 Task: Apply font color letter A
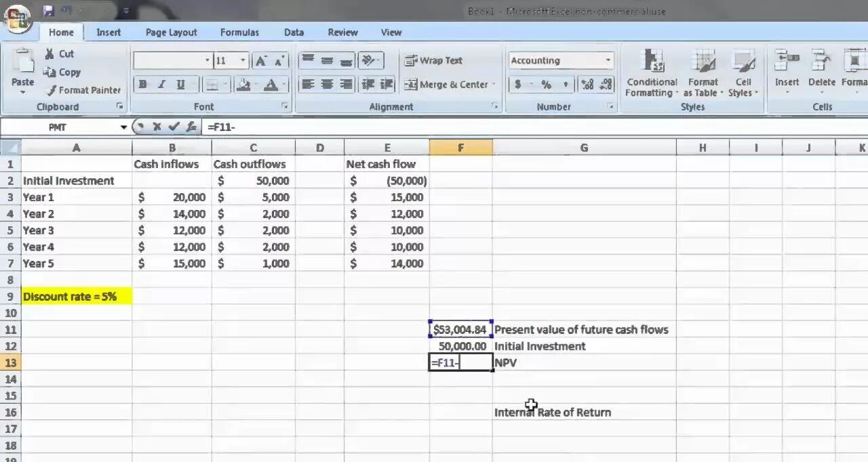tap(271, 85)
